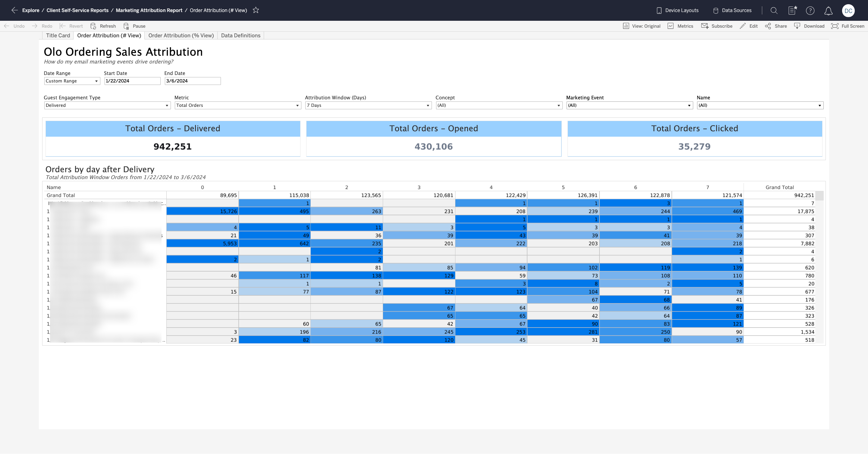Click the 942,251 delivered total value
This screenshot has width=868, height=454.
pyautogui.click(x=172, y=146)
